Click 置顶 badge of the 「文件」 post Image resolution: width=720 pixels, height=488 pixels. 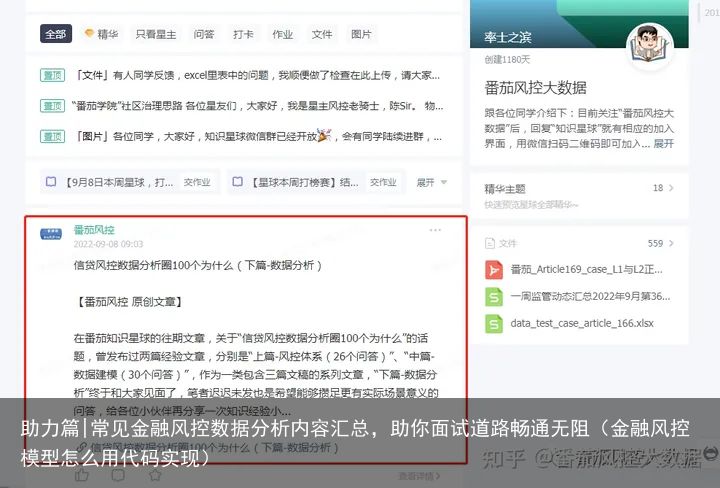click(52, 75)
